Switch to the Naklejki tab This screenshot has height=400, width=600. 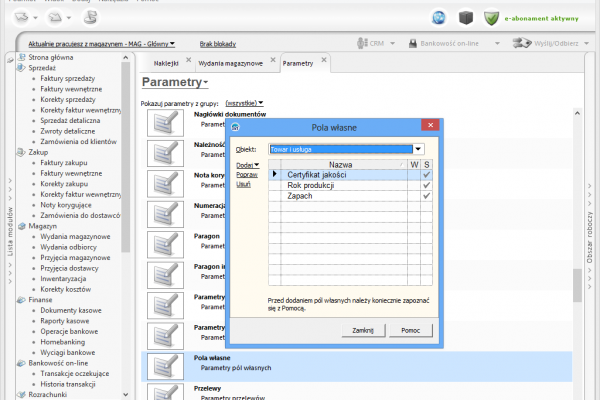pos(166,63)
